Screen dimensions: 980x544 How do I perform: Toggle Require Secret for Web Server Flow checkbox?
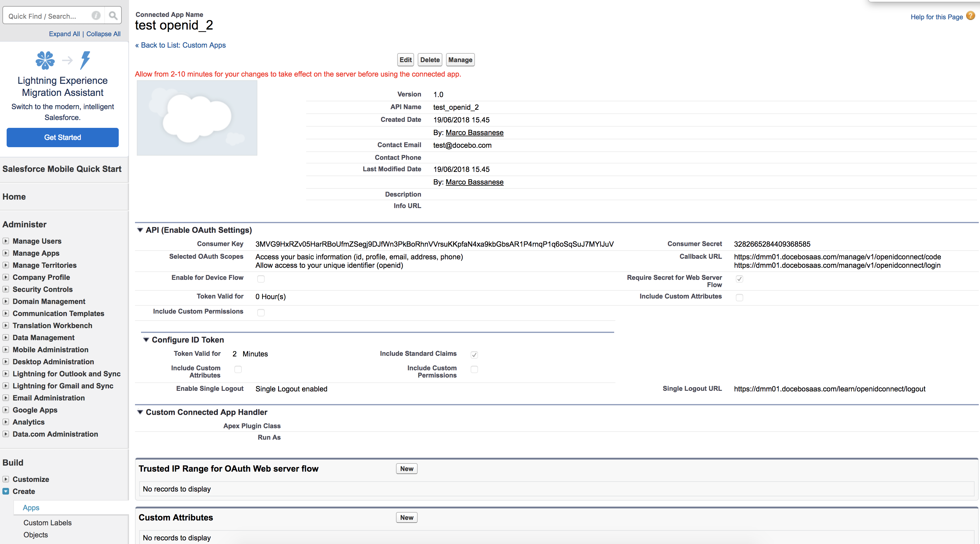740,279
